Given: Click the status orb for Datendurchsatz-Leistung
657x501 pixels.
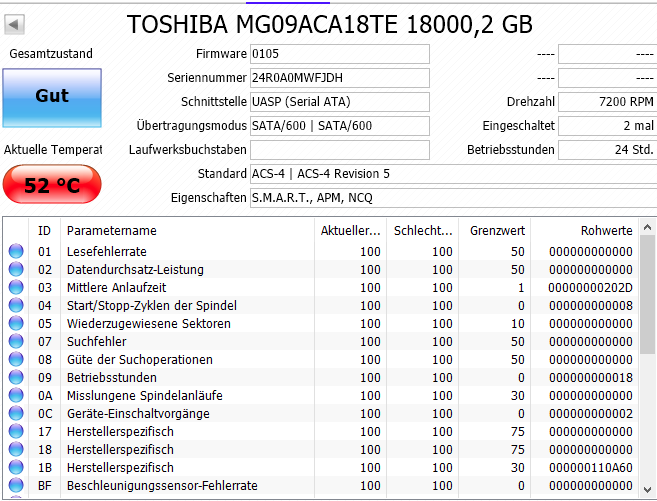Looking at the screenshot, I should (x=16, y=269).
